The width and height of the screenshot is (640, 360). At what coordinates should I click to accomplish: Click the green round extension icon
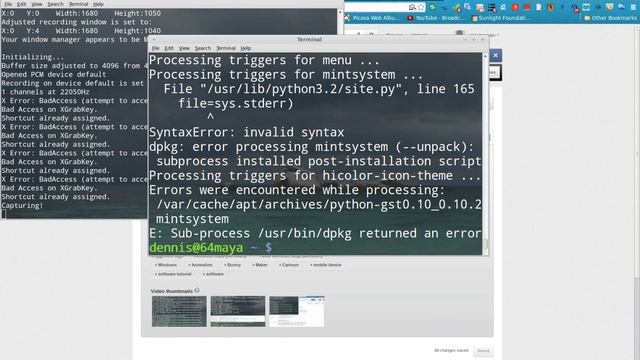tap(433, 7)
